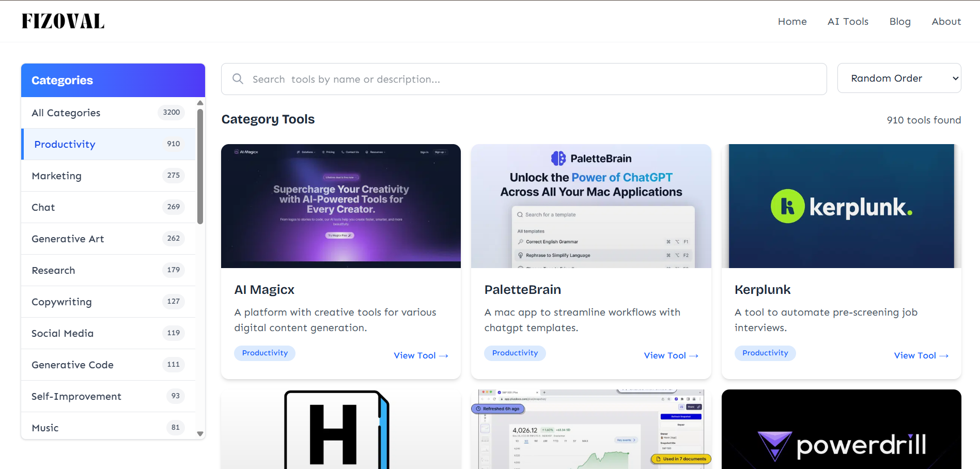980x469 pixels.
Task: Open the AI Magicx preview thumbnail
Action: tap(341, 206)
